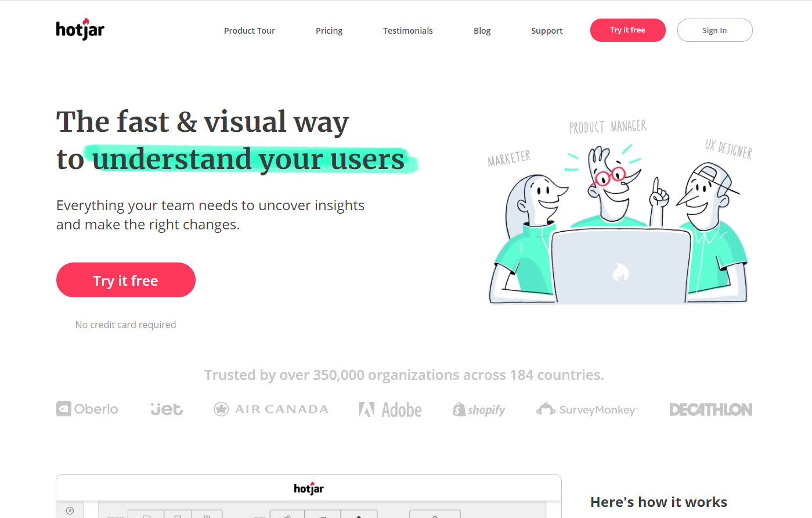The image size is (812, 518).
Task: Click the Oberlo logo
Action: pos(87,409)
